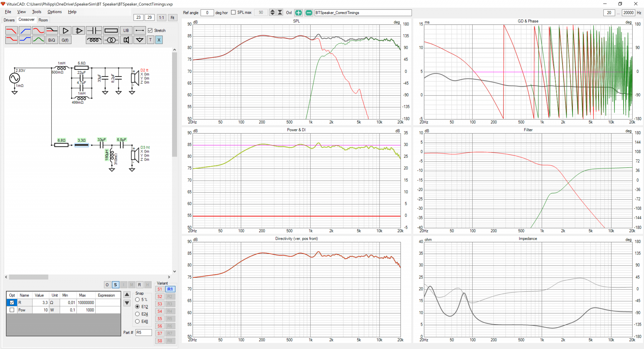
Task: Click the Part # field R5
Action: click(x=144, y=332)
